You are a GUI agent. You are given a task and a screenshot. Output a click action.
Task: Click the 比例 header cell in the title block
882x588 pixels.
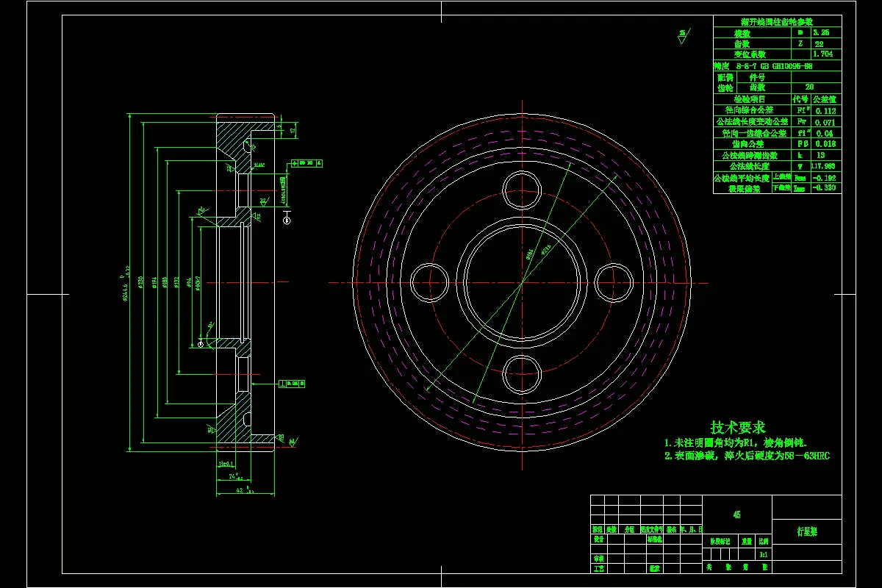tap(764, 540)
